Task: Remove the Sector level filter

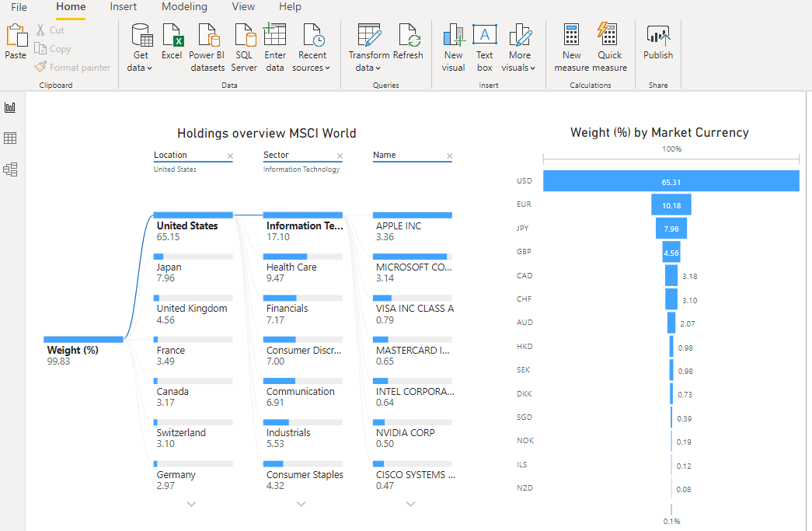Action: point(340,156)
